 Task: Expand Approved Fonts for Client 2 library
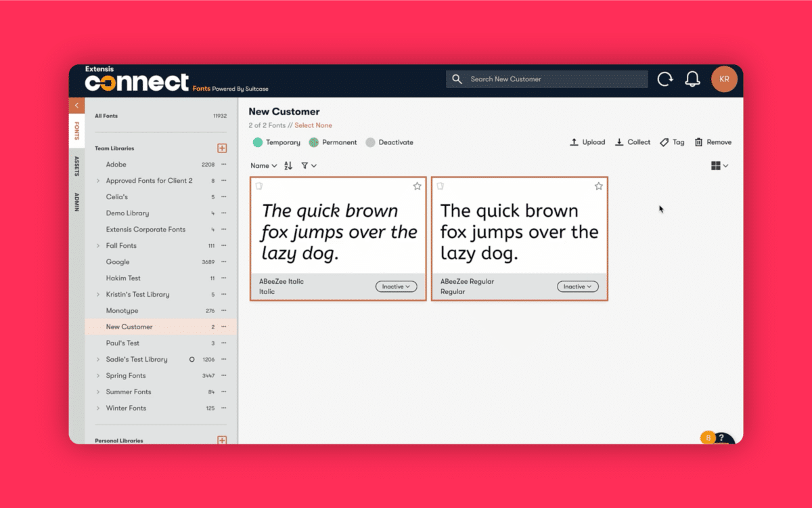click(x=98, y=181)
